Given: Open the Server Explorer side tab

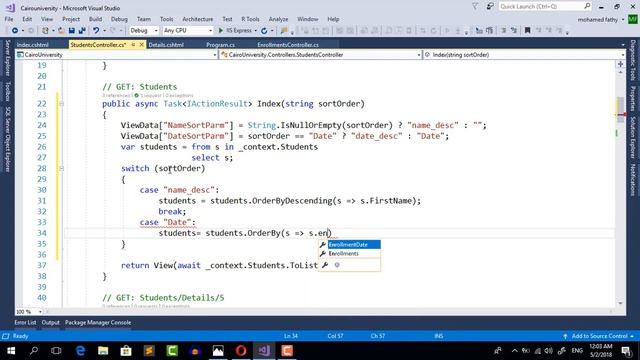Looking at the screenshot, I should 7,58.
